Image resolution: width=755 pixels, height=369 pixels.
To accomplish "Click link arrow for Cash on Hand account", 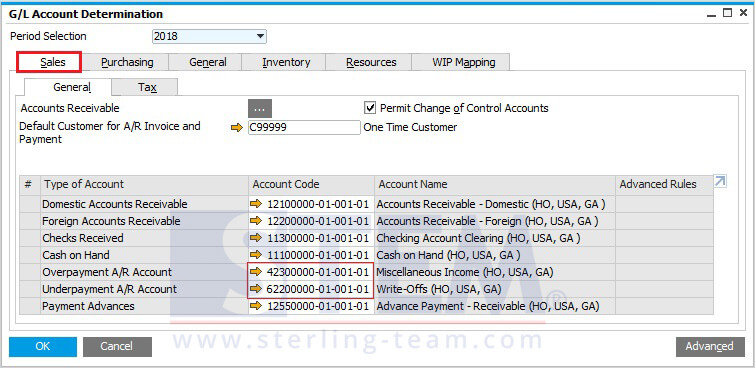I will coord(256,255).
